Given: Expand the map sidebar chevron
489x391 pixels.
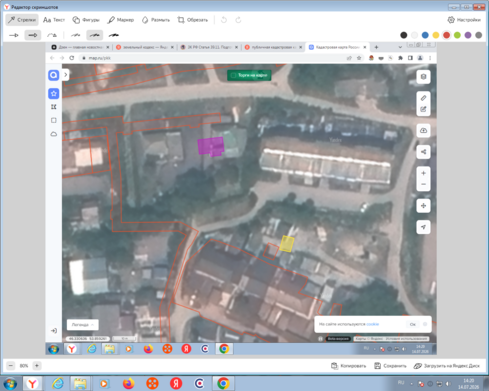Looking at the screenshot, I should click(x=66, y=75).
